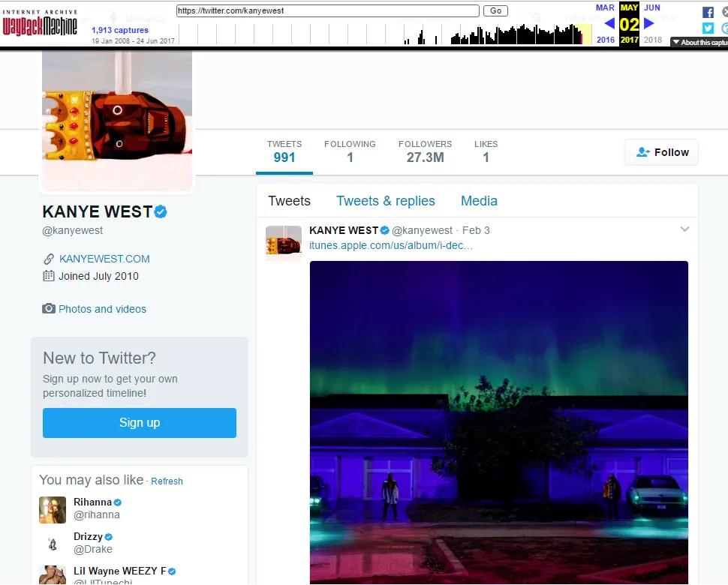Image resolution: width=728 pixels, height=585 pixels.
Task: Click the tweet's small avatar
Action: [283, 243]
